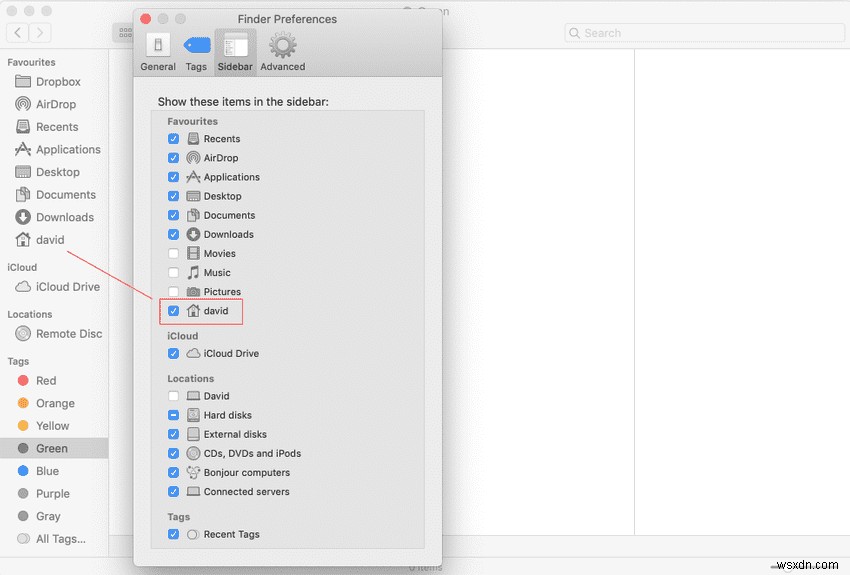This screenshot has height=575, width=850.
Task: Open All Tags… in Finder sidebar
Action: point(54,539)
